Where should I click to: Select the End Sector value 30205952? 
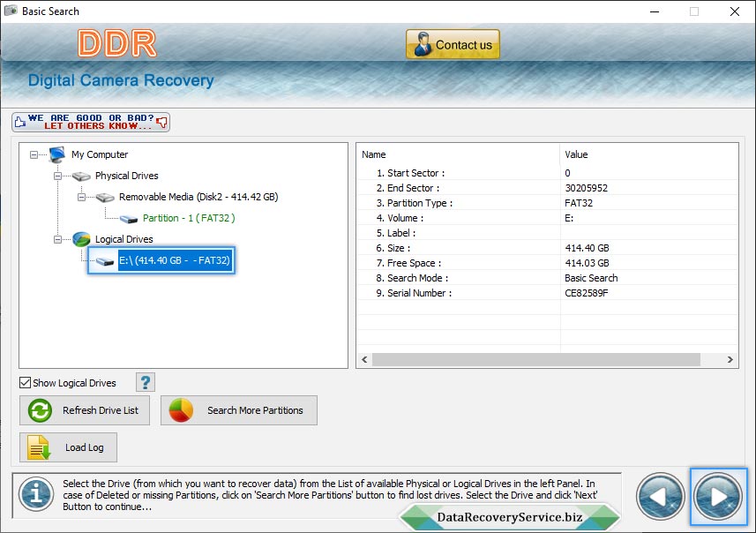pyautogui.click(x=586, y=188)
